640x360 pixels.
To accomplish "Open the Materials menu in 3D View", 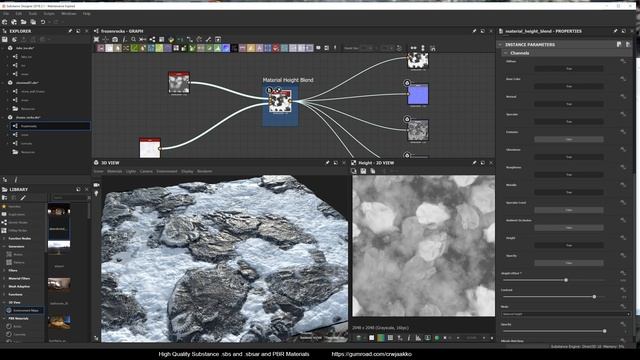I will click(114, 171).
